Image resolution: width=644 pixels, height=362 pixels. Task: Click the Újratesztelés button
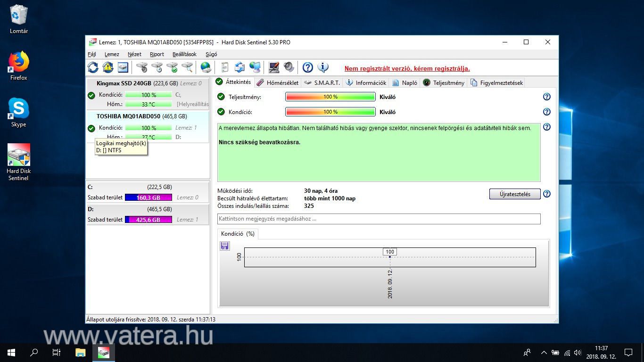pos(515,194)
